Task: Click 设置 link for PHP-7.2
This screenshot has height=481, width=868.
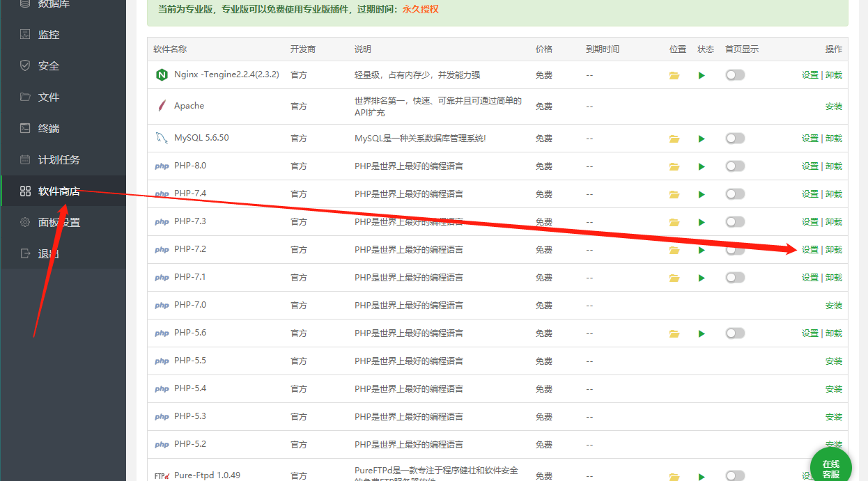Action: pyautogui.click(x=809, y=250)
